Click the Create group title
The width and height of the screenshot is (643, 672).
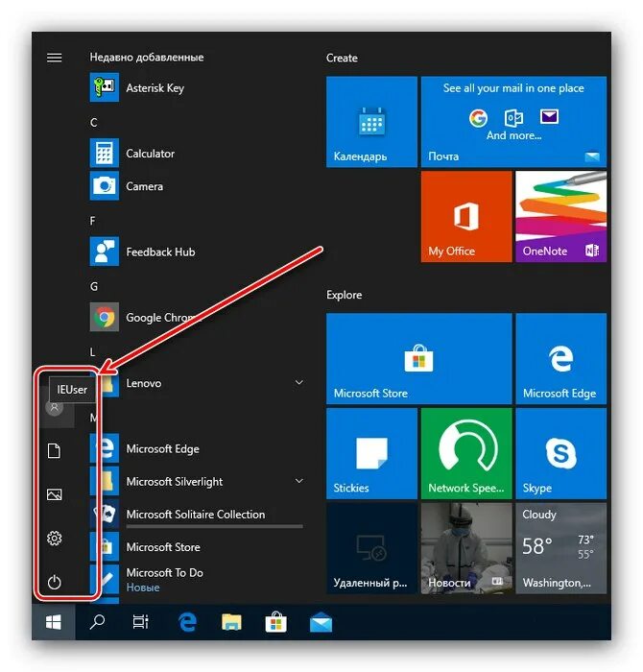pos(342,58)
